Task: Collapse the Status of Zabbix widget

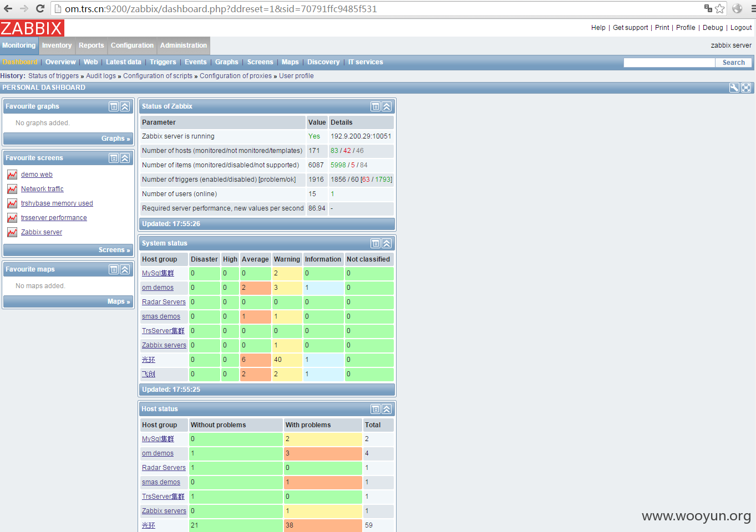Action: pos(387,106)
